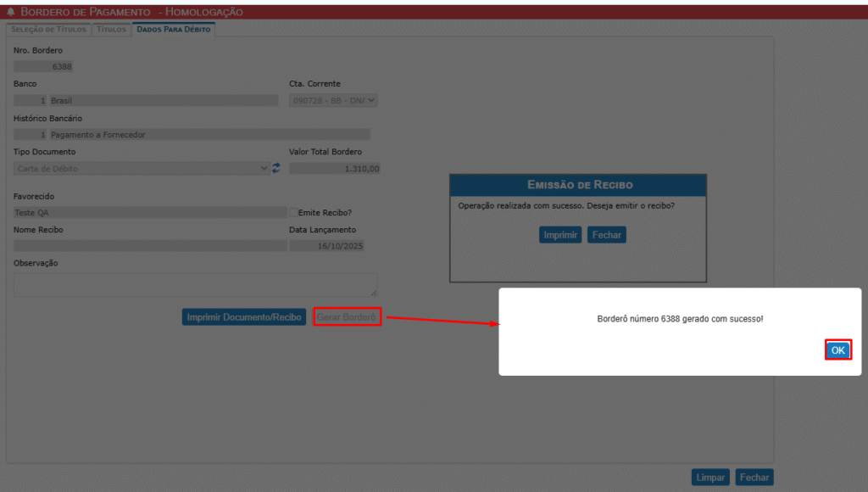Click into the Observação text area
The width and height of the screenshot is (868, 492).
pyautogui.click(x=195, y=284)
